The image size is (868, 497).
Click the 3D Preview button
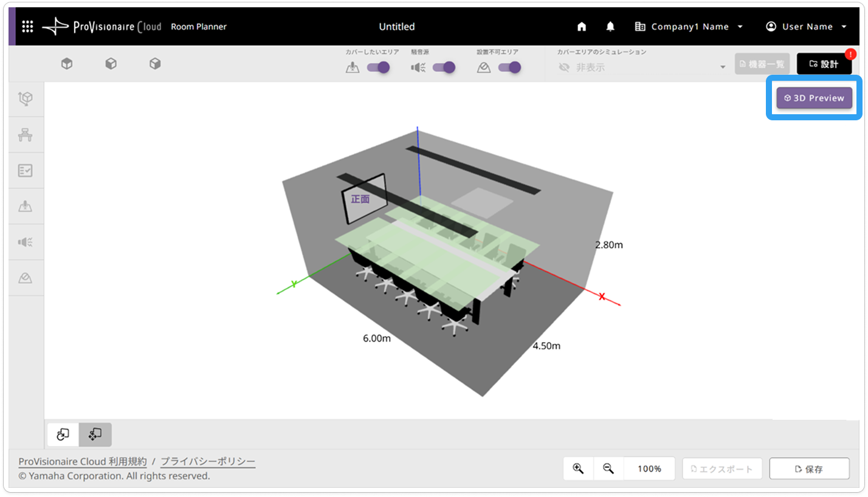814,98
